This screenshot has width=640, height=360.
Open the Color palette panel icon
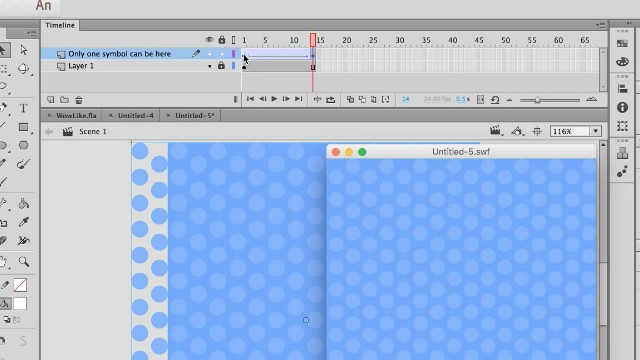point(622,62)
